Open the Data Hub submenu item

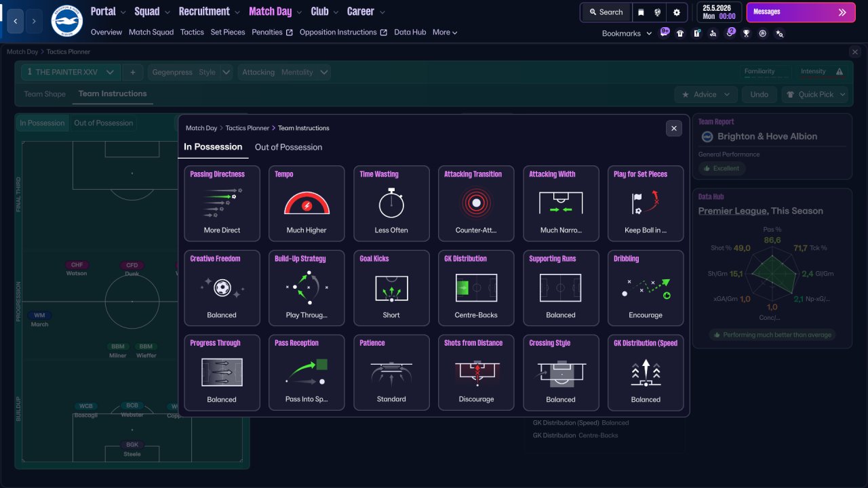[410, 32]
